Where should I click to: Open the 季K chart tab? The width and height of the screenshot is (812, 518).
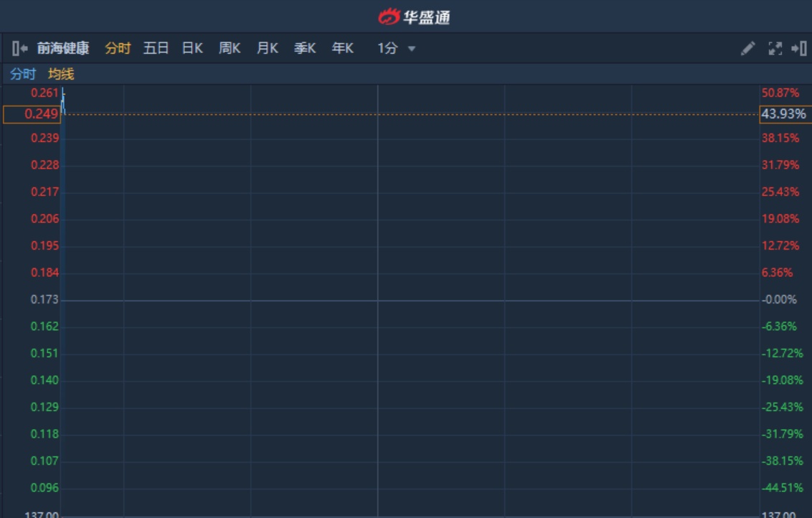pos(305,49)
